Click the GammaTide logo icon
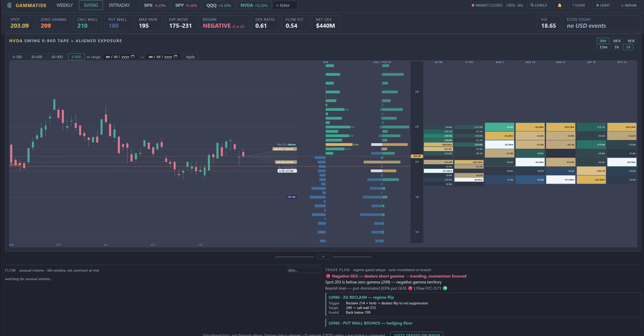644x336 pixels. point(9,5)
